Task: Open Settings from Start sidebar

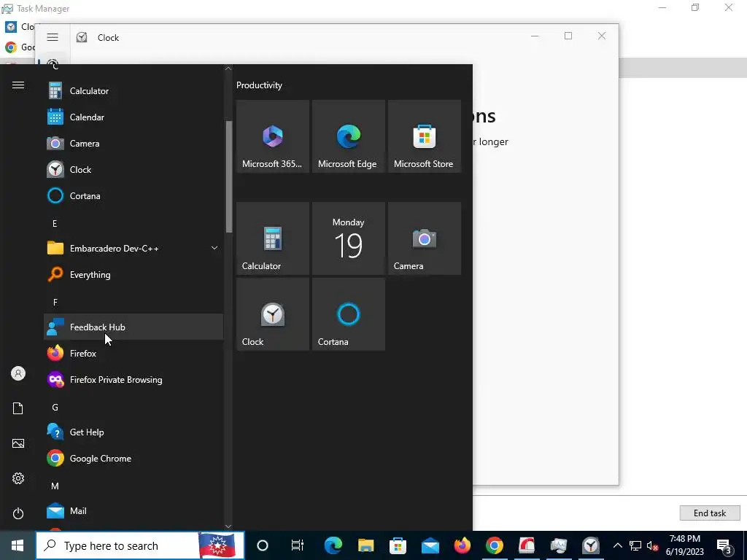Action: coord(18,478)
